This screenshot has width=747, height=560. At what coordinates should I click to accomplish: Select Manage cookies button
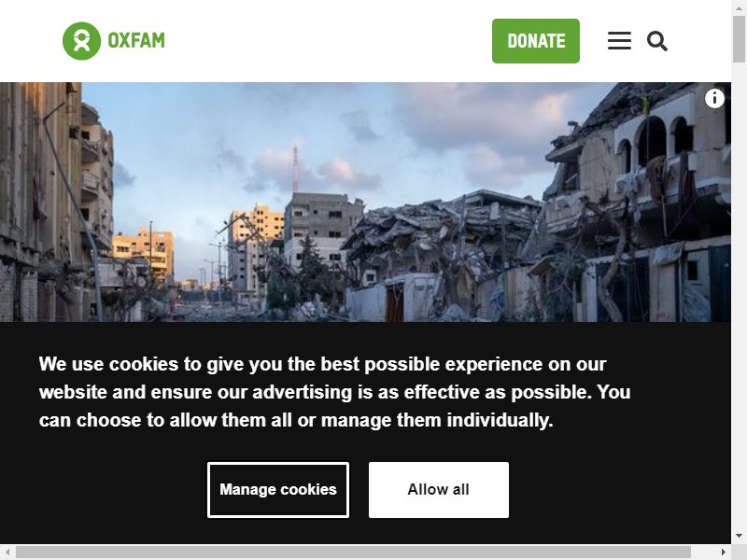pos(278,489)
